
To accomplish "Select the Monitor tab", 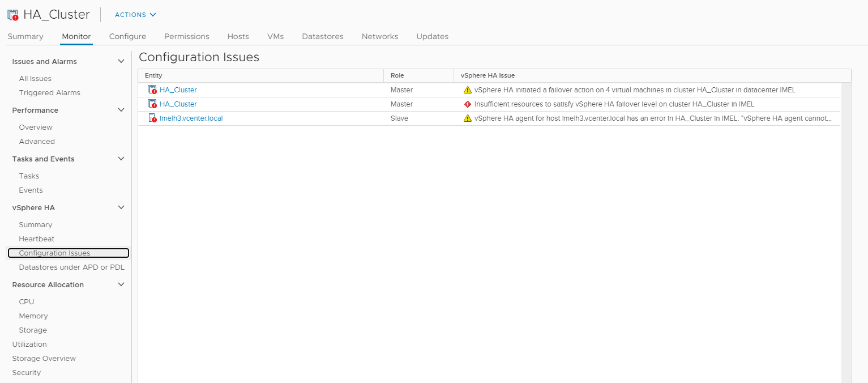I will [x=76, y=36].
